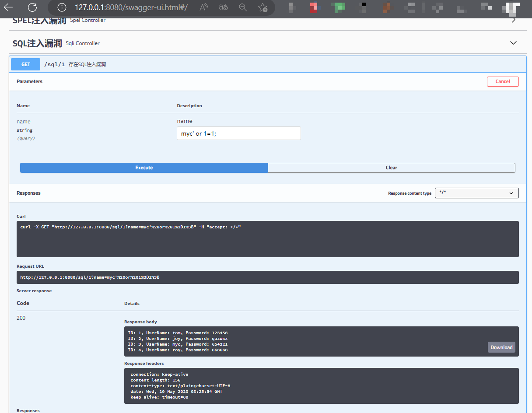Open the read aloud icon
Image resolution: width=532 pixels, height=413 pixels.
pyautogui.click(x=203, y=7)
